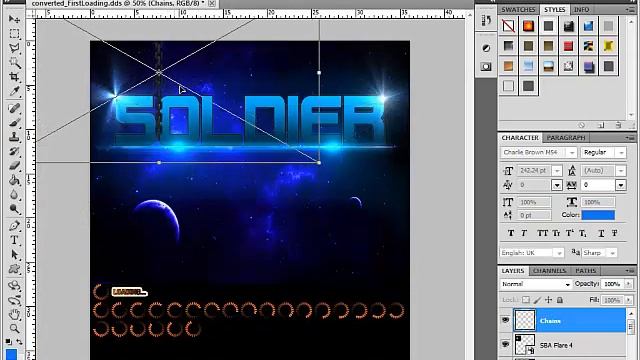Select the Brush tool
The width and height of the screenshot is (640, 360).
pos(14,122)
